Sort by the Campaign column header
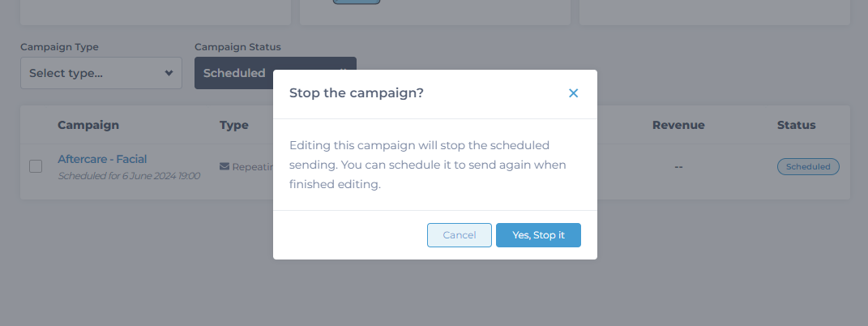Screen dimensions: 868x326 [88, 125]
